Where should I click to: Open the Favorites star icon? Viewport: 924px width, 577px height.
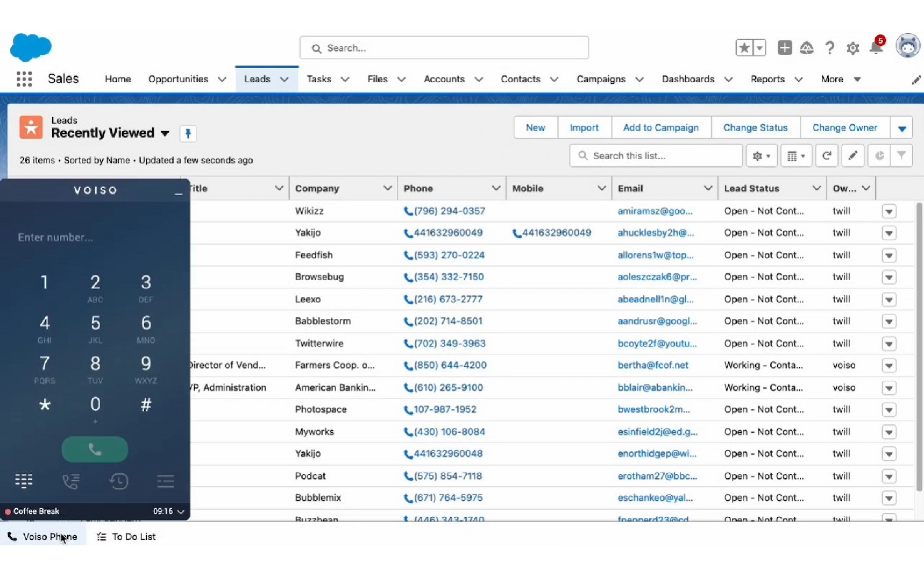tap(744, 48)
